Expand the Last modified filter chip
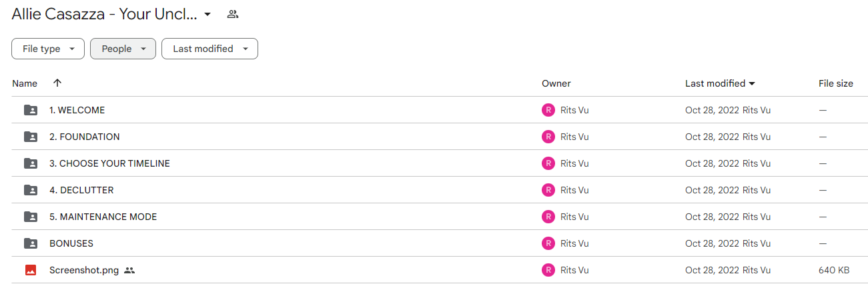The height and width of the screenshot is (308, 868). 209,49
